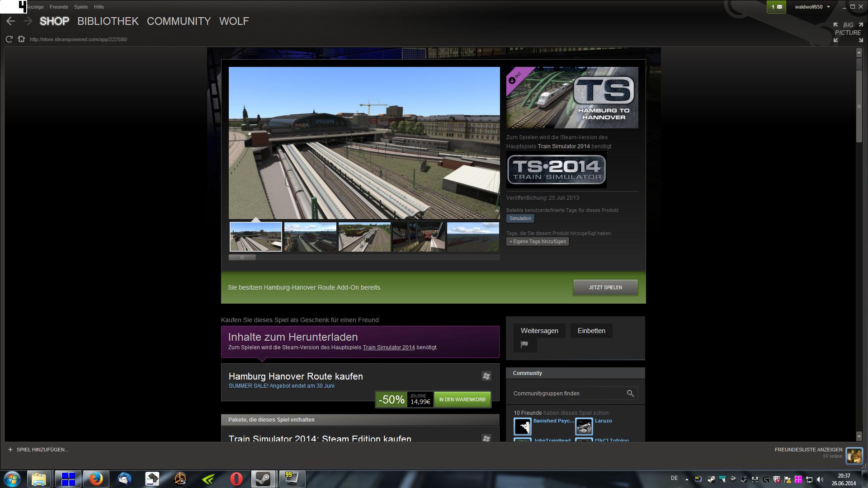Click plus icon to add a game
The width and height of the screenshot is (868, 488).
[x=10, y=450]
